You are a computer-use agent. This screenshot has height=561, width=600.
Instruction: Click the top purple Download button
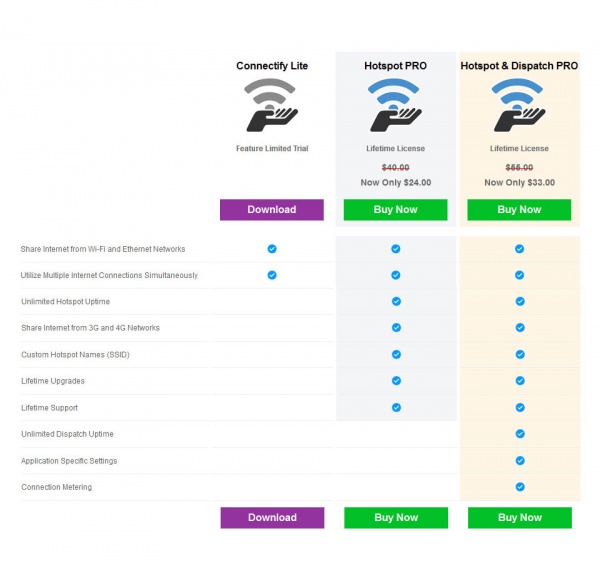(x=271, y=210)
